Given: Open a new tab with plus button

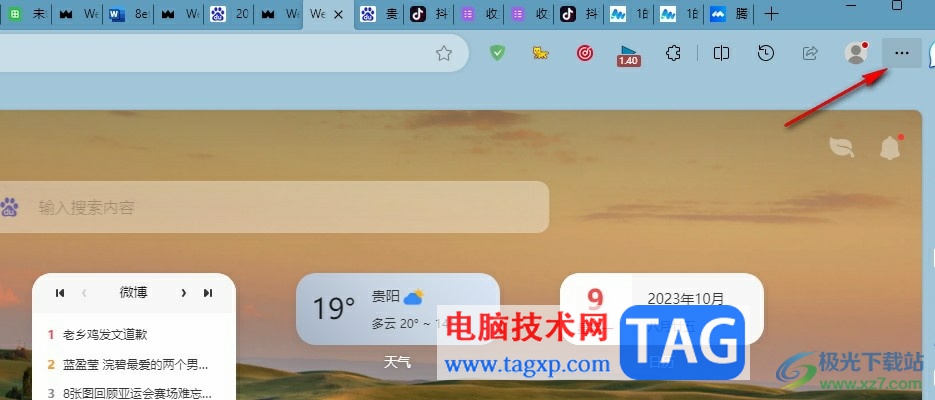Looking at the screenshot, I should point(772,14).
